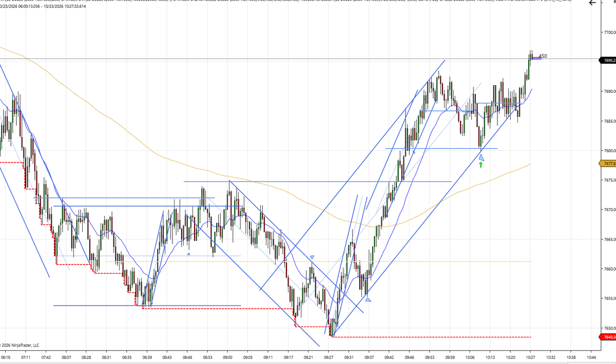Click the back arrow icon above the chart
The image size is (616, 364).
[593, 3]
